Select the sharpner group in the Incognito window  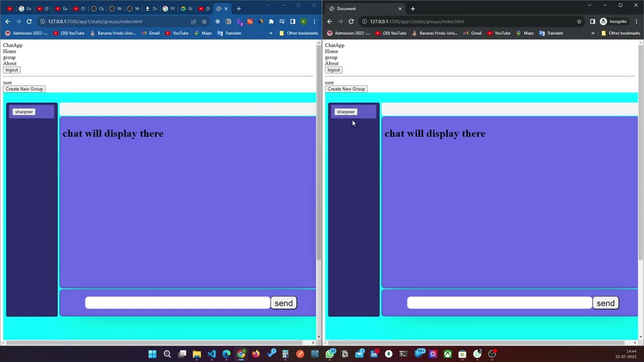tap(346, 112)
